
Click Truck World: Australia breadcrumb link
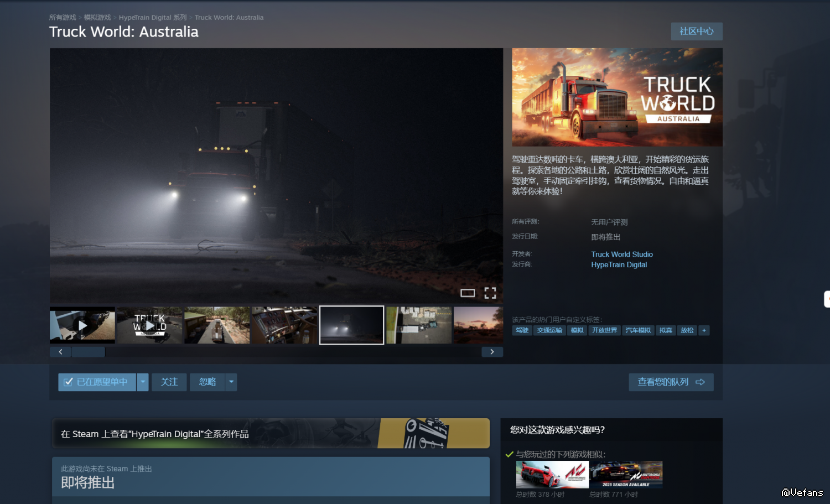[229, 18]
